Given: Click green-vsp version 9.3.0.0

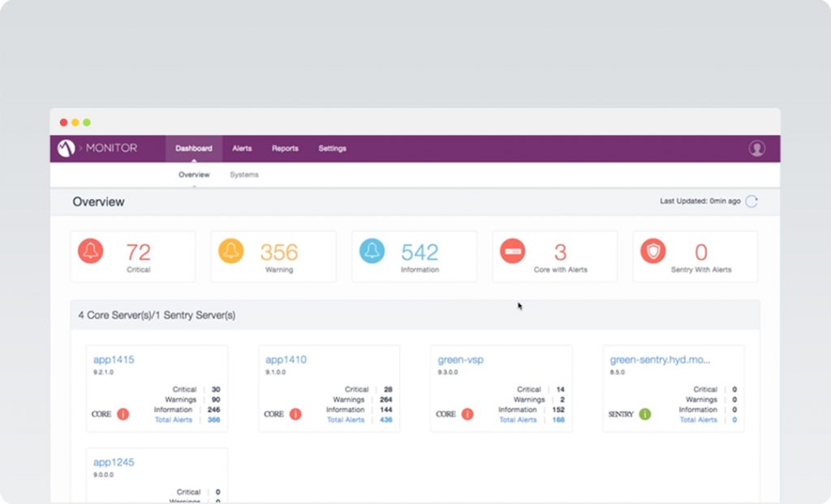Looking at the screenshot, I should point(448,372).
